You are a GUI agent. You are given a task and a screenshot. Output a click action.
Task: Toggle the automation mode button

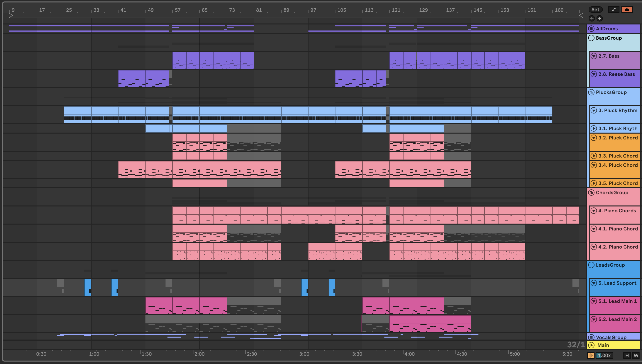pyautogui.click(x=614, y=10)
